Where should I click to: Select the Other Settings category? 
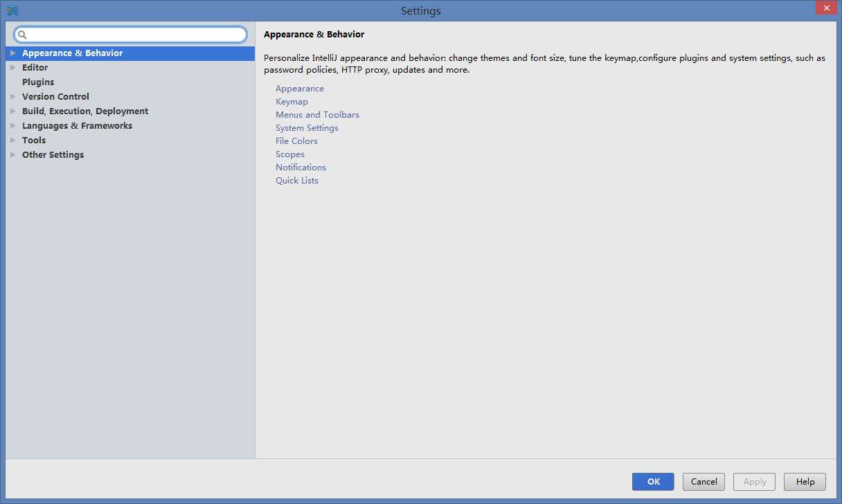[x=130, y=155]
